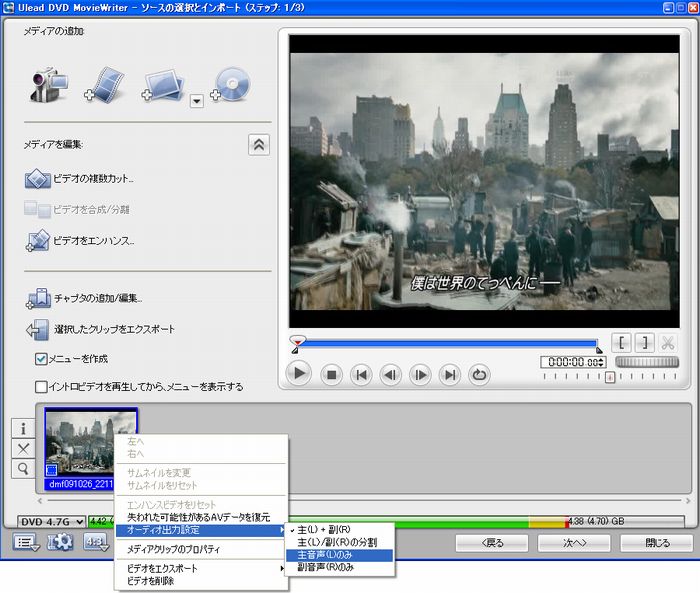Click the add slideshow photos icon
This screenshot has width=700, height=593.
163,85
